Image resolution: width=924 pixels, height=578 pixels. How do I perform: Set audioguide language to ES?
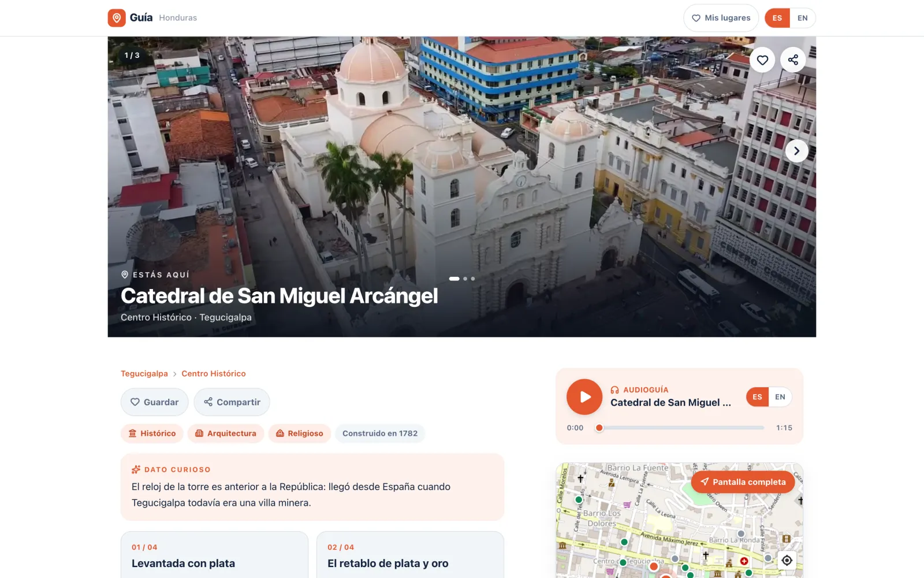757,397
